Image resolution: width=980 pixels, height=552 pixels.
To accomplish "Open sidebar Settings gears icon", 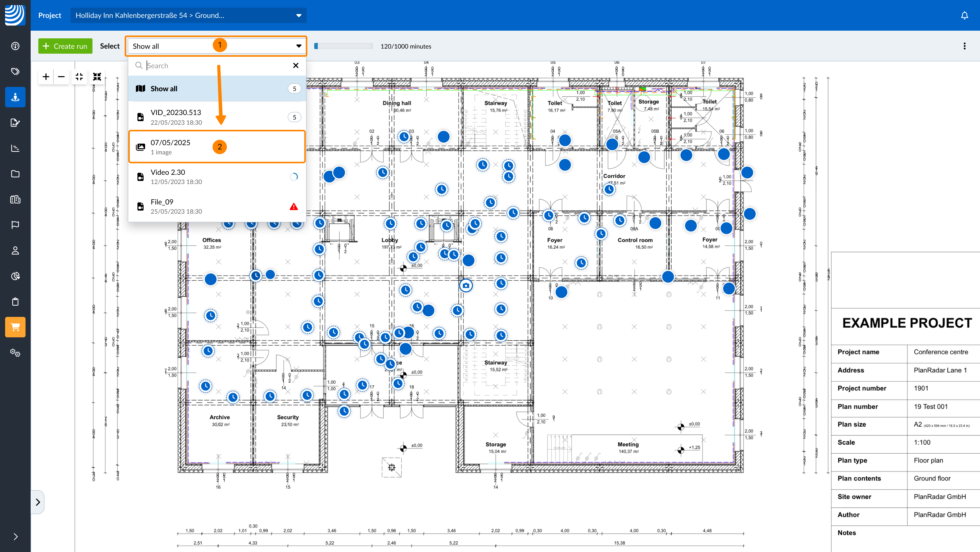I will (15, 353).
